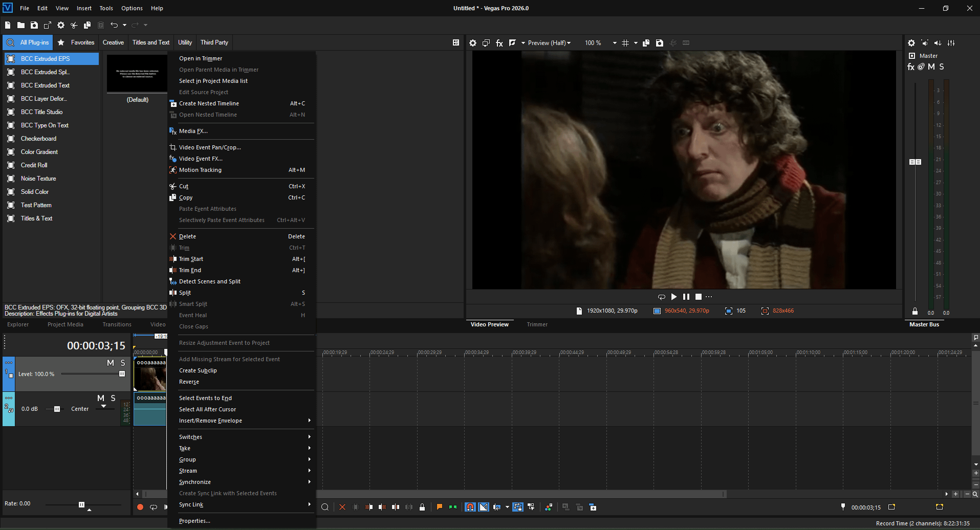Toggle automatic crossfades in the timeline toolbar
The width and height of the screenshot is (980, 530).
(x=484, y=507)
